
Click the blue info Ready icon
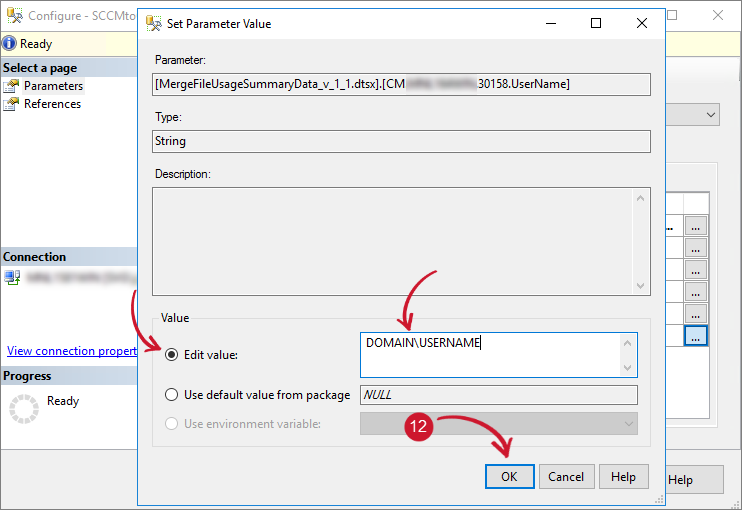[9, 44]
